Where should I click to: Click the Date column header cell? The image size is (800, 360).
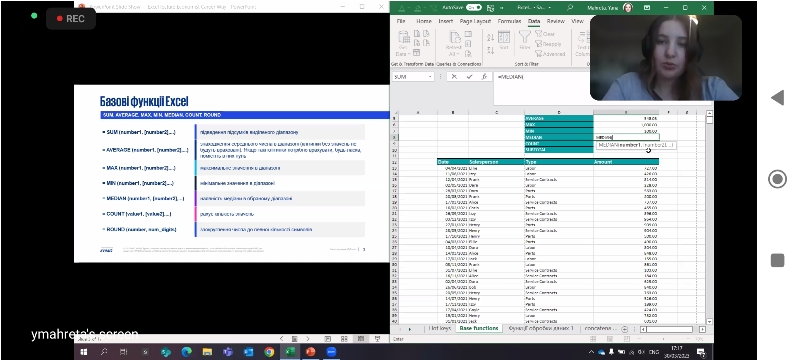(453, 162)
